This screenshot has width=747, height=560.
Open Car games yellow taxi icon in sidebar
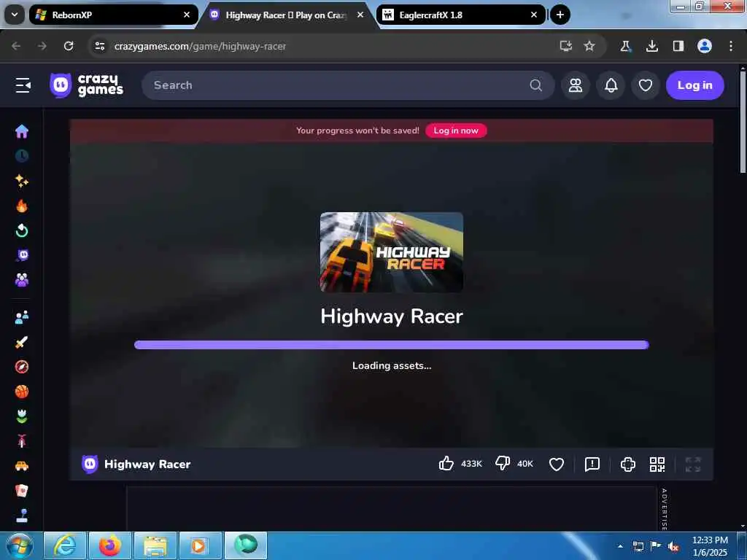[21, 466]
